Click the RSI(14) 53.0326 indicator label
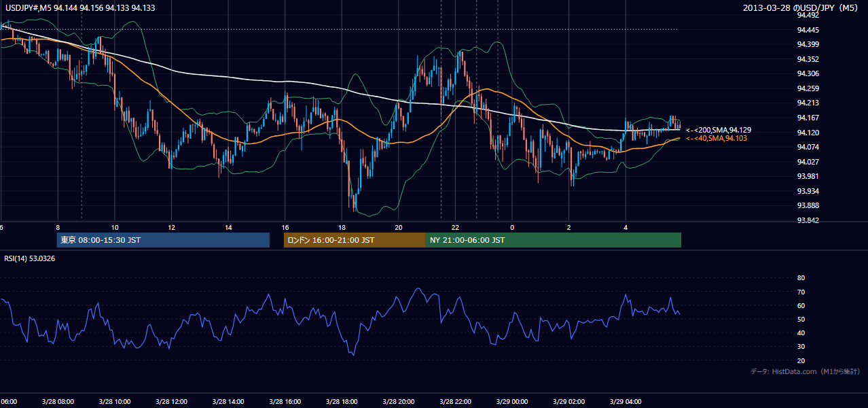868x408 pixels. tap(30, 258)
